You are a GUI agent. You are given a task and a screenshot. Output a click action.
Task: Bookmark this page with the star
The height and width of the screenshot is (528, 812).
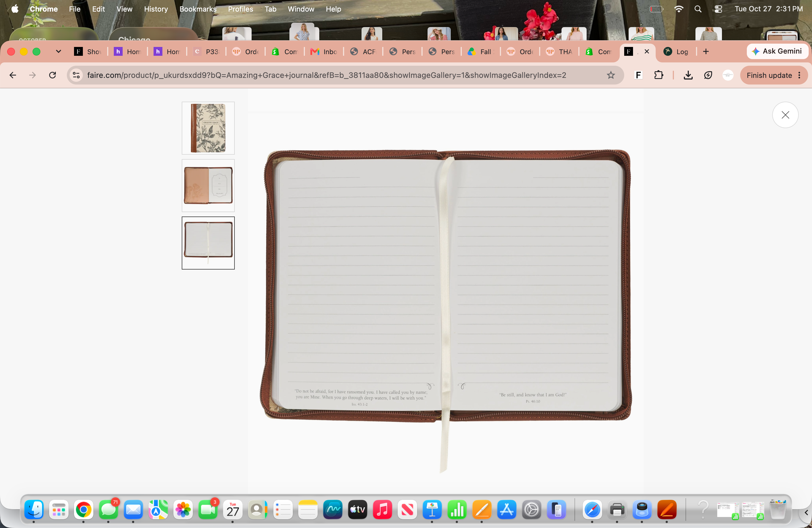click(x=611, y=75)
